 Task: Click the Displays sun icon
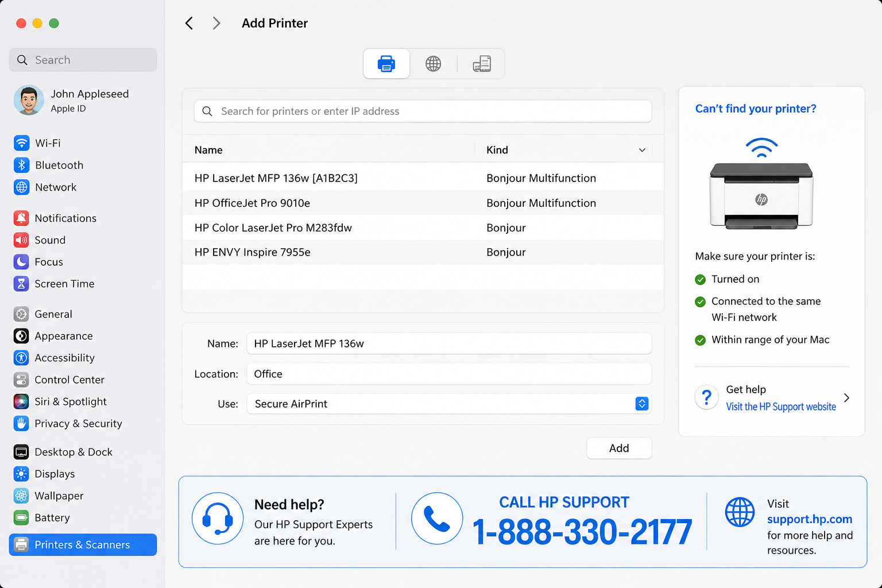[21, 474]
